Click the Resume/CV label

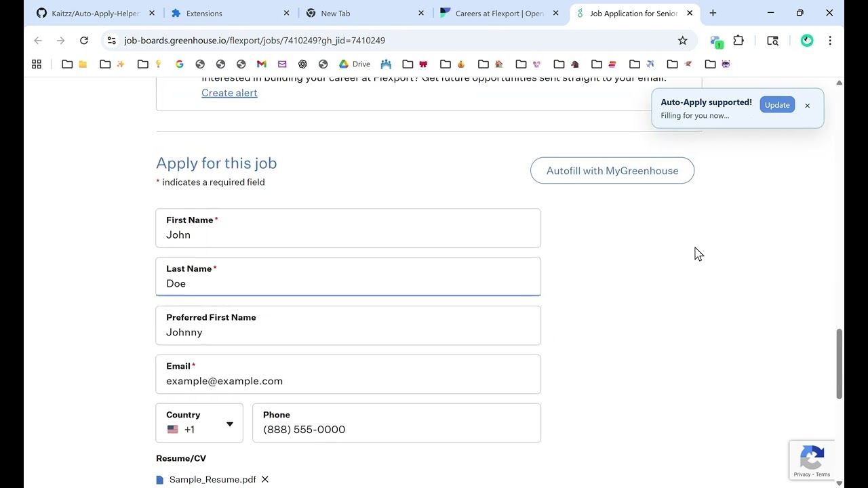(x=181, y=458)
